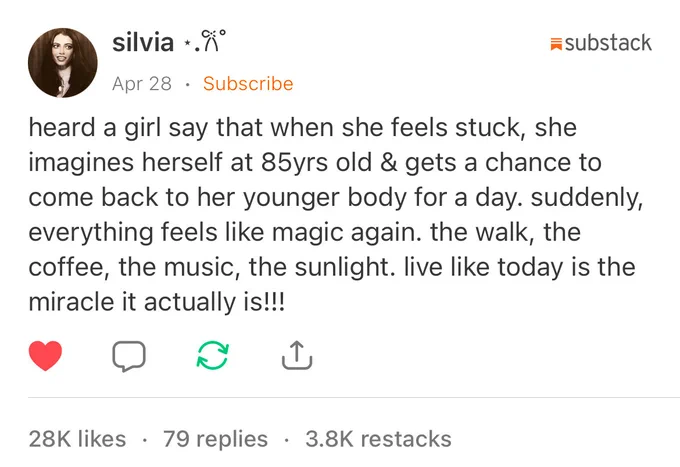Image resolution: width=680 pixels, height=467 pixels.
Task: Click the orange Substack bookmark logo
Action: 556,44
